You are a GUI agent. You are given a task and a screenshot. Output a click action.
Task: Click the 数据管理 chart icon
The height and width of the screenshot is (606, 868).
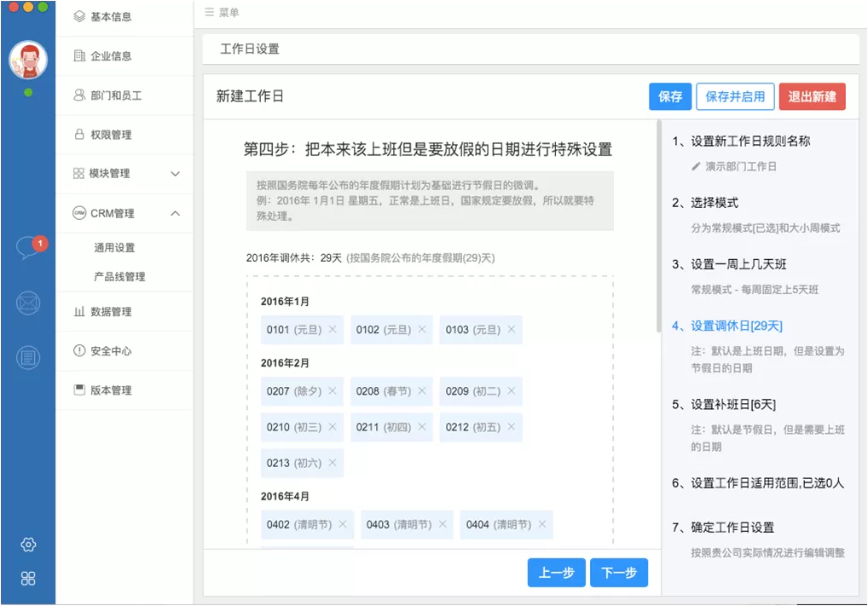79,312
